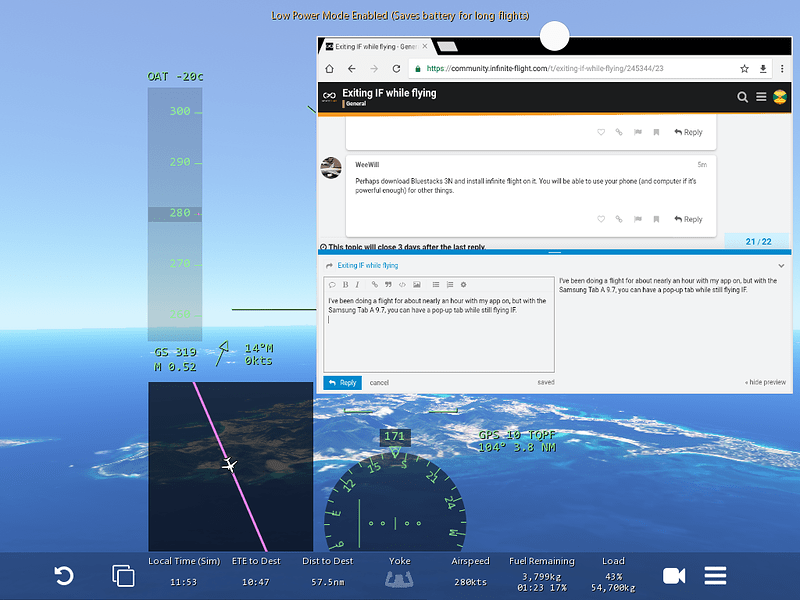Flag WeeWill's post

(638, 219)
